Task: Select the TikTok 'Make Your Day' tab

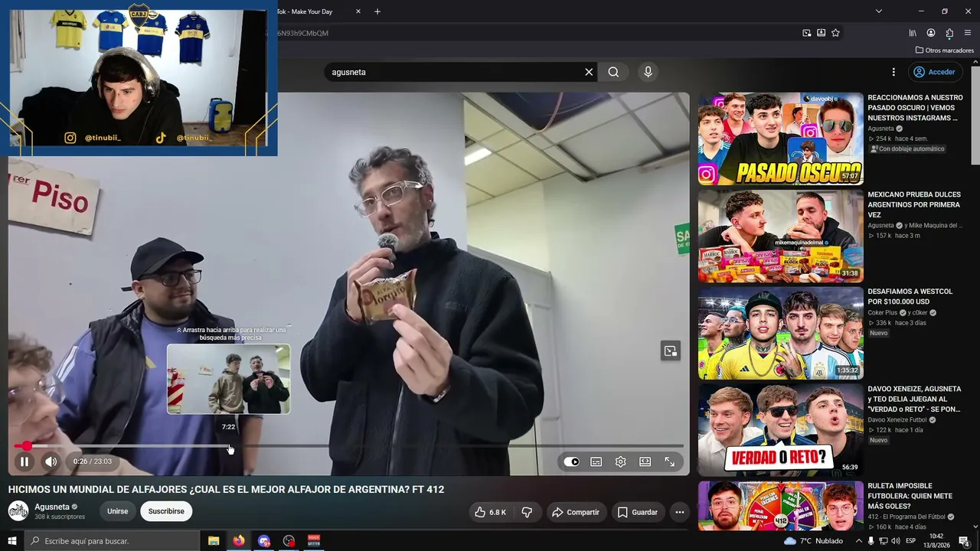Action: pyautogui.click(x=314, y=11)
